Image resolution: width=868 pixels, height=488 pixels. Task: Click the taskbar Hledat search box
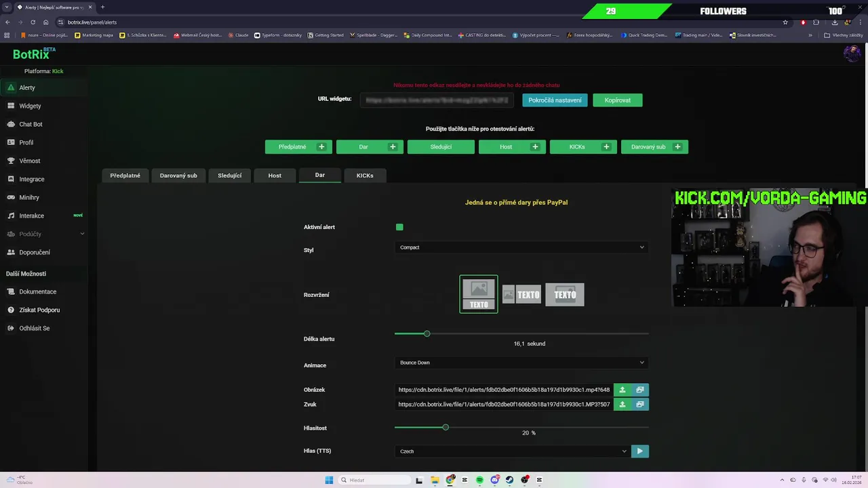click(374, 480)
